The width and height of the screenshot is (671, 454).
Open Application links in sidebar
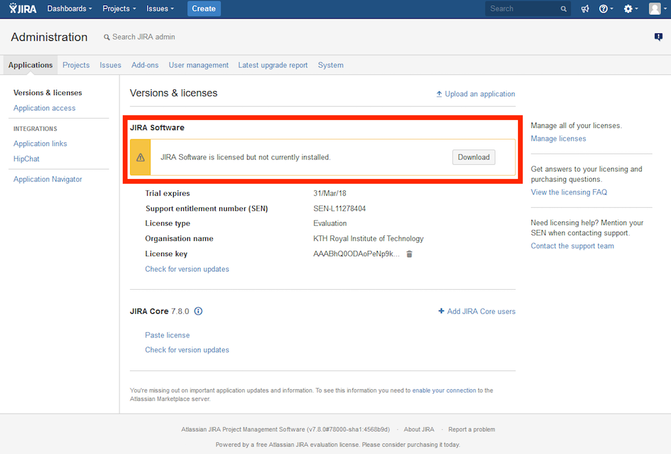point(40,144)
